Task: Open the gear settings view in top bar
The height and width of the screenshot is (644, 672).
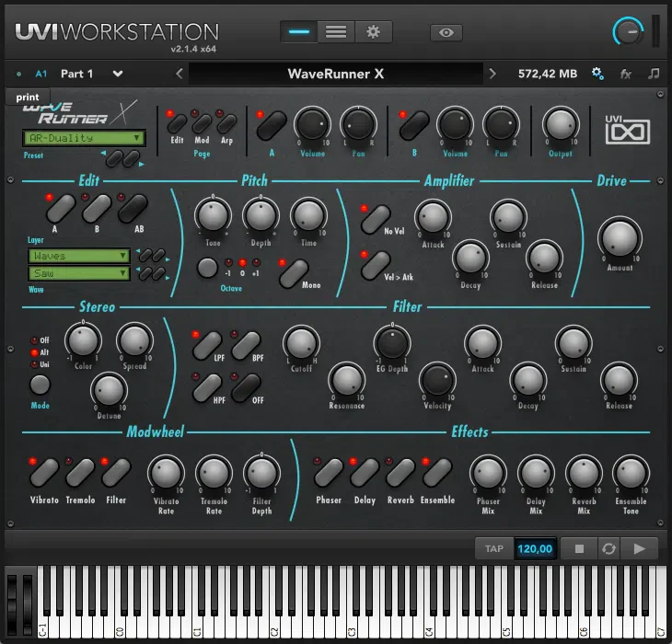Action: coord(374,32)
